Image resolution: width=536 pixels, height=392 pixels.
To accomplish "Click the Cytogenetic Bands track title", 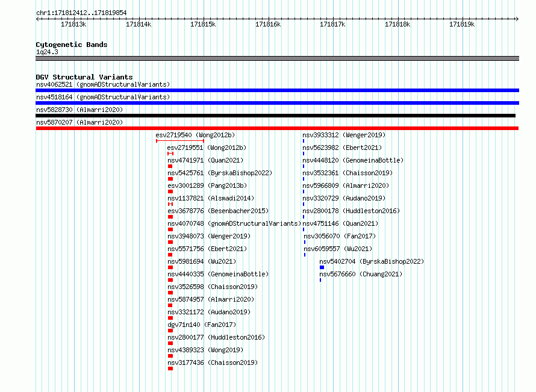I will (x=72, y=45).
